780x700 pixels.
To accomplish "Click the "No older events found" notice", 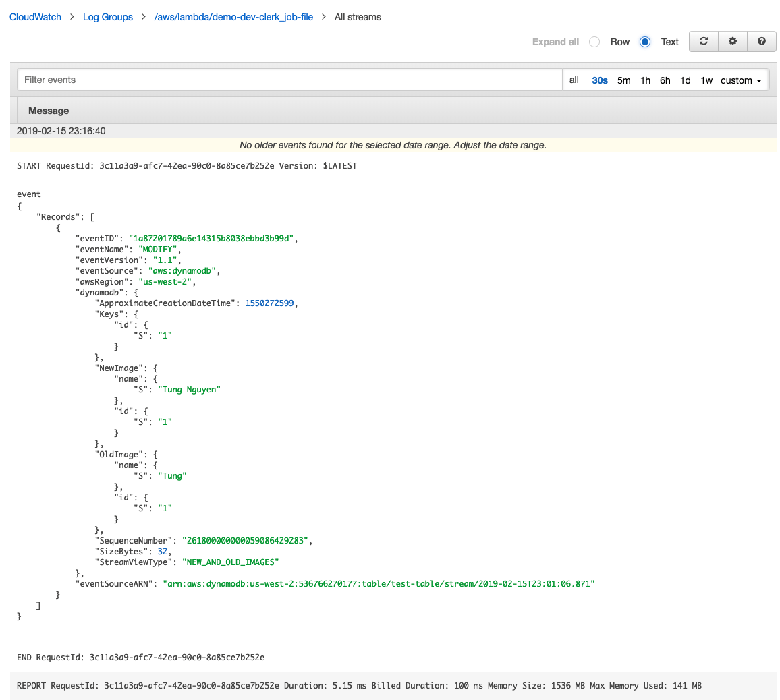I will pyautogui.click(x=393, y=145).
